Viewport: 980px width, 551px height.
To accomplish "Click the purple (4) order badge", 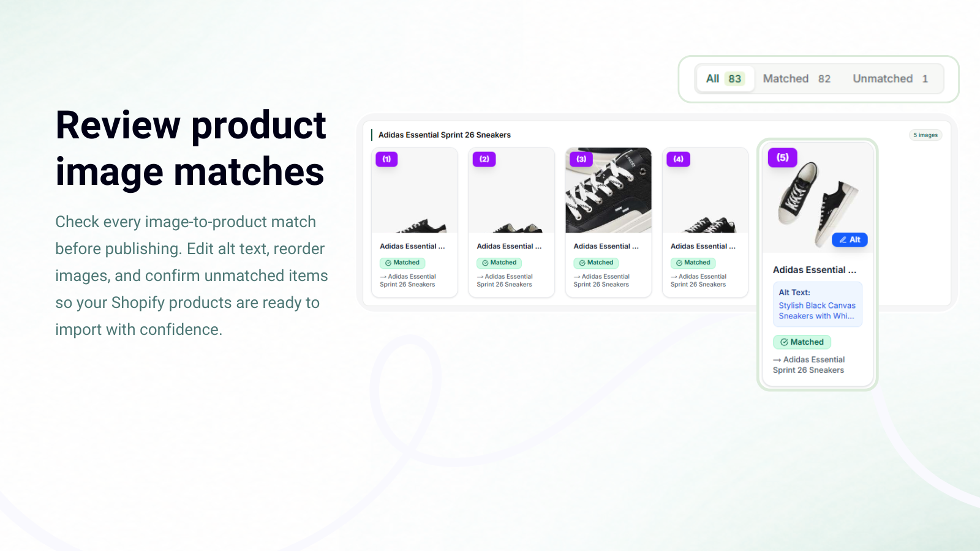I will (x=678, y=159).
